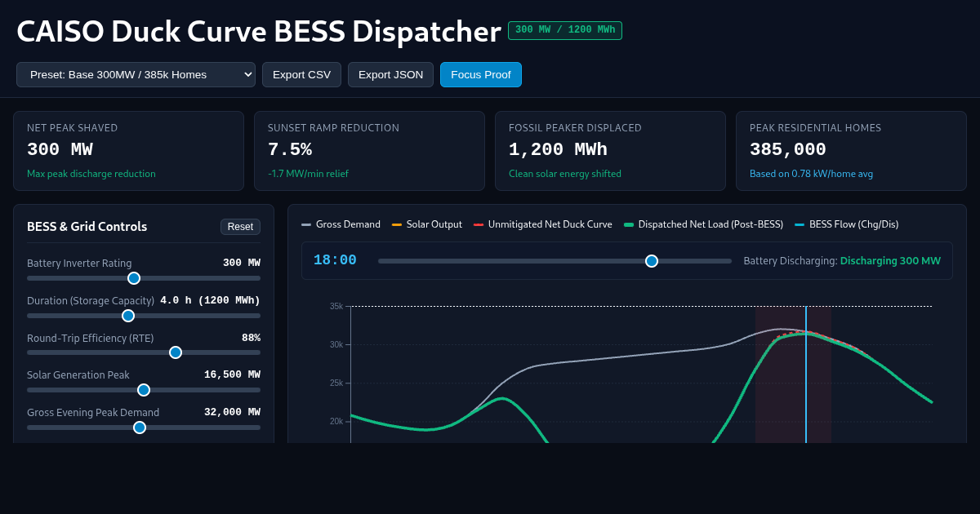Viewport: 980px width, 514px height.
Task: Click the 35k y-axis label on chart
Action: 336,306
